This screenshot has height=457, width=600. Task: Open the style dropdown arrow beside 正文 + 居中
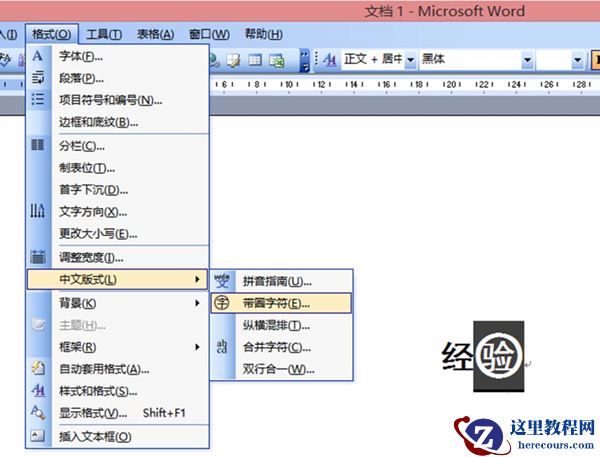click(411, 60)
